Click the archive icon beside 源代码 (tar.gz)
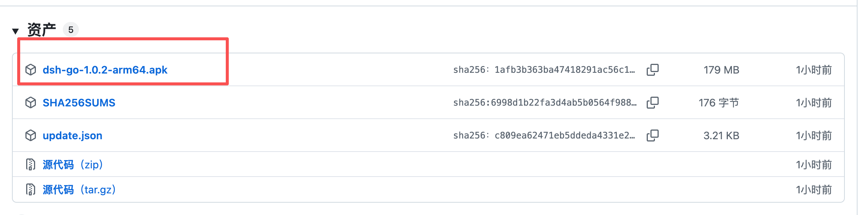The image size is (868, 215). [x=31, y=190]
